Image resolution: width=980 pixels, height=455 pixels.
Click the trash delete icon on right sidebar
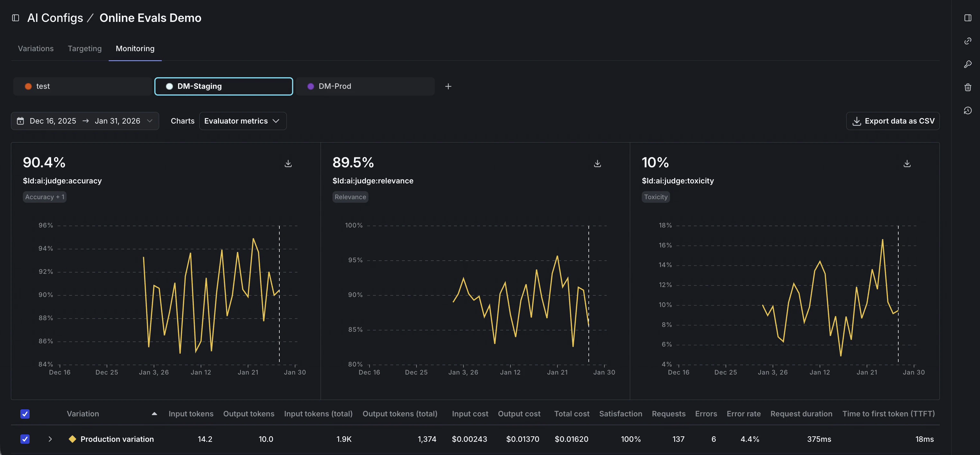[967, 87]
